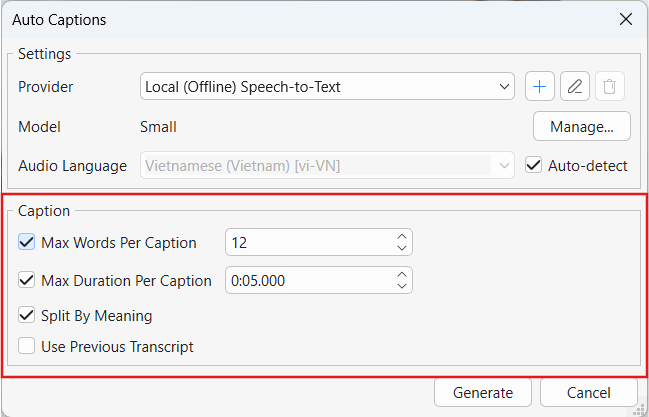Click the duration field showing 0:05.000

pyautogui.click(x=319, y=280)
